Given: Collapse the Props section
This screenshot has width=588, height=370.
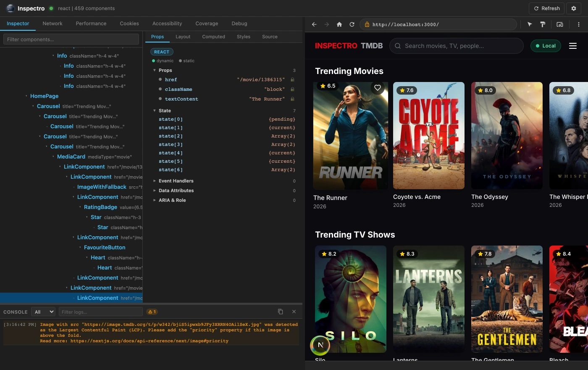Looking at the screenshot, I should point(155,70).
